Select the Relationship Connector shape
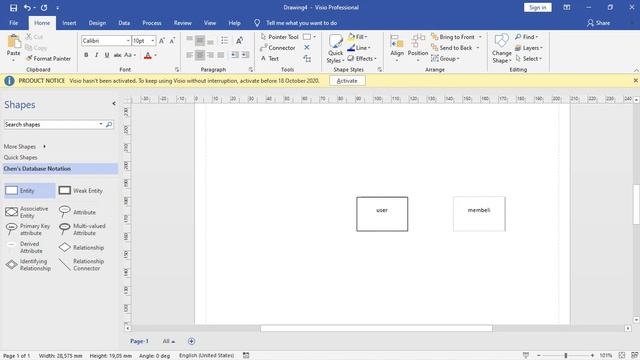The width and height of the screenshot is (640, 360). click(x=81, y=264)
